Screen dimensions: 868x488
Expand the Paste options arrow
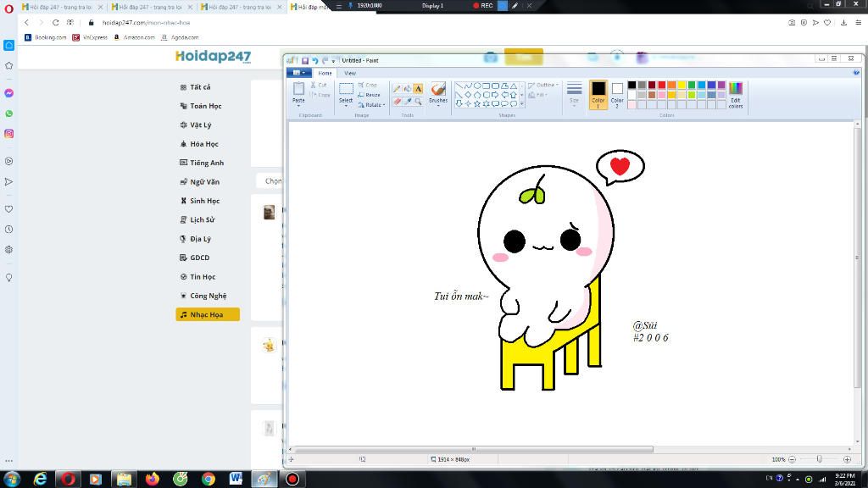(x=298, y=104)
